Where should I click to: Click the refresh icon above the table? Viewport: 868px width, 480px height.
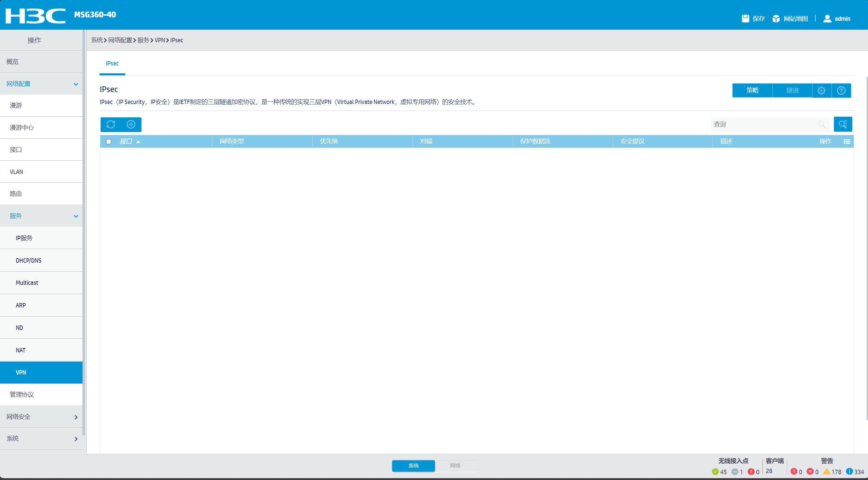click(111, 125)
